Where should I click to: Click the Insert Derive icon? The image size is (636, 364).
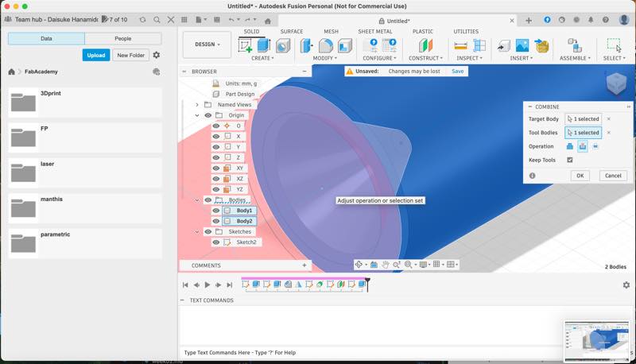(503, 46)
